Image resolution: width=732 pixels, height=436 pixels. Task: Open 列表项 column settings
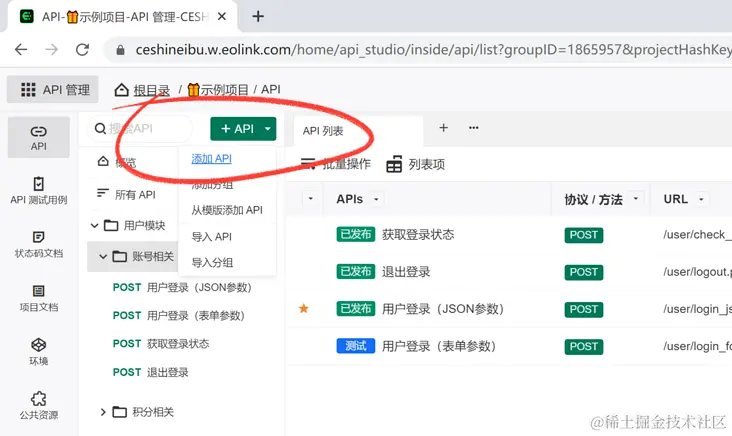pos(415,164)
